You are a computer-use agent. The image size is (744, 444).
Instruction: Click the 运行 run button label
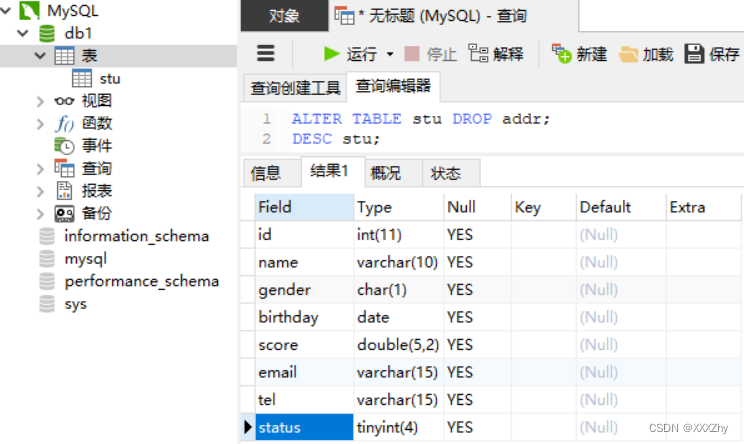(362, 54)
